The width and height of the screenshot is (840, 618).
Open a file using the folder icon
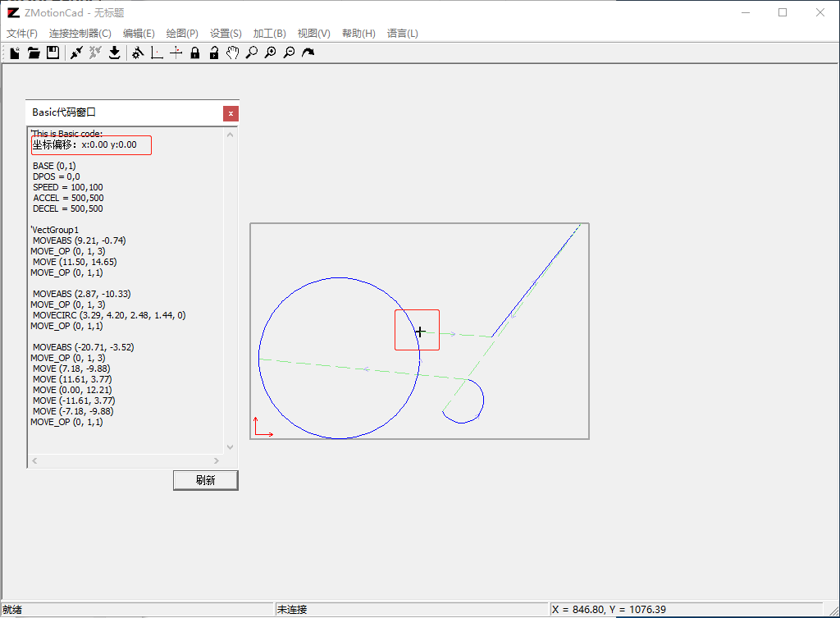tap(34, 53)
